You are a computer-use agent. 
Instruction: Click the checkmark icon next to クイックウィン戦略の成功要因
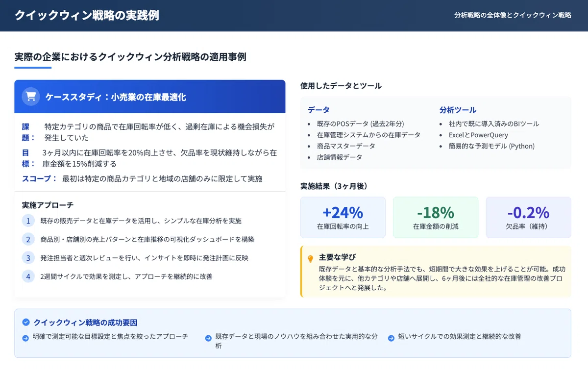pos(26,322)
